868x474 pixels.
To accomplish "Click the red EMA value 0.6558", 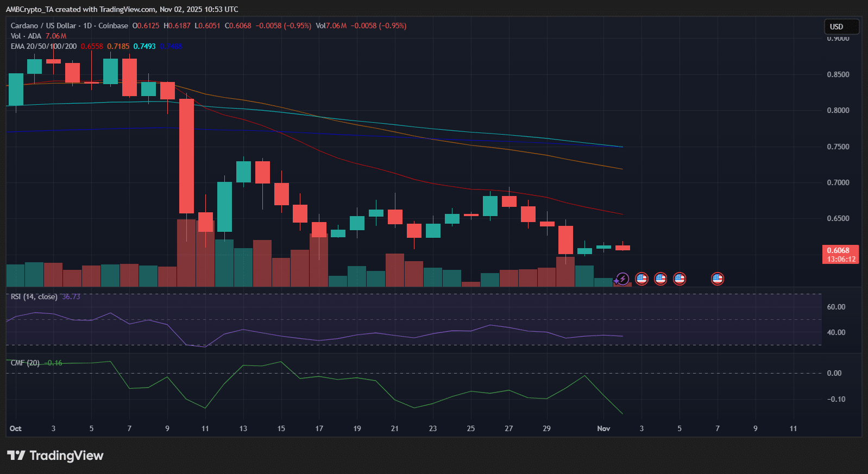I will point(92,46).
